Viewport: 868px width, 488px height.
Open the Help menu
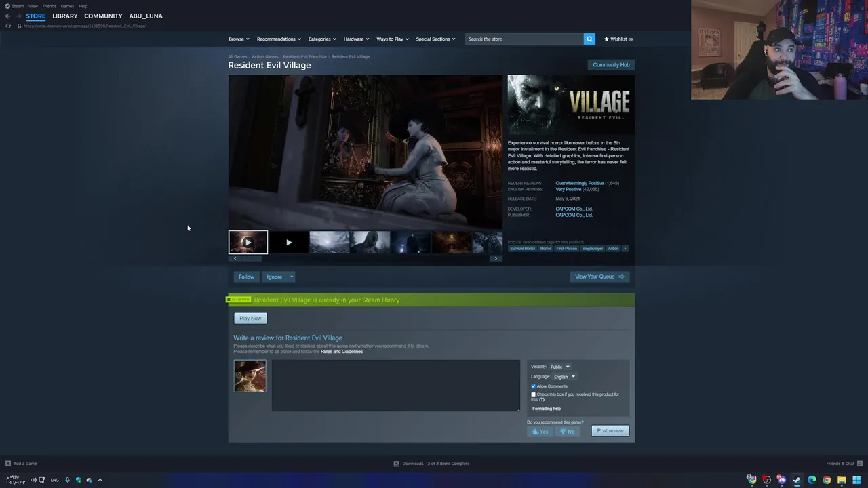pos(83,6)
